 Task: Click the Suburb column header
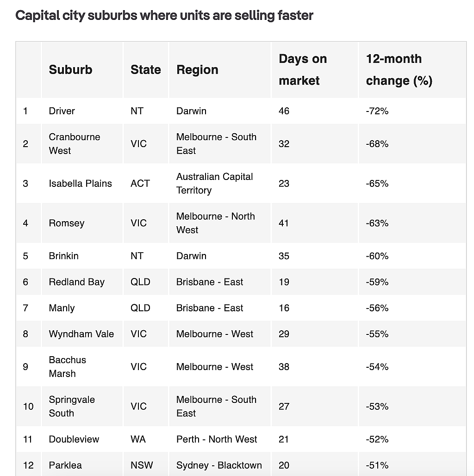[x=82, y=70]
